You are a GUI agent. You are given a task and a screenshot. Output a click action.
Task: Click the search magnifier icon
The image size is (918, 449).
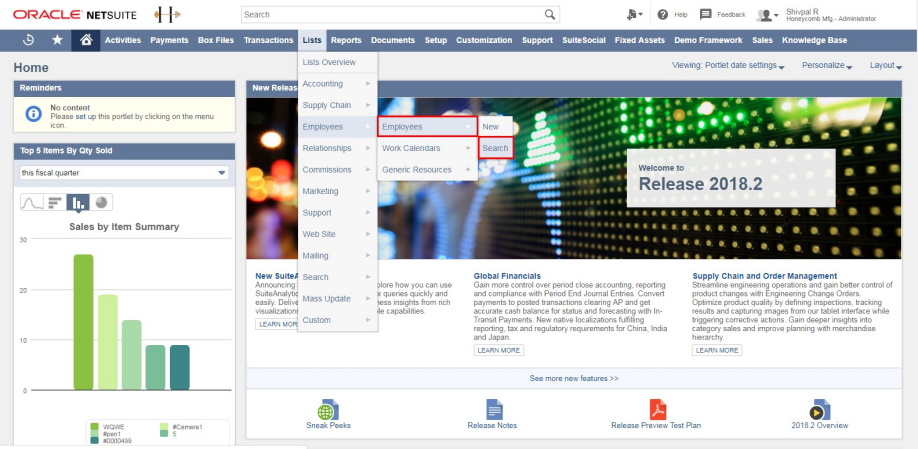click(x=550, y=15)
